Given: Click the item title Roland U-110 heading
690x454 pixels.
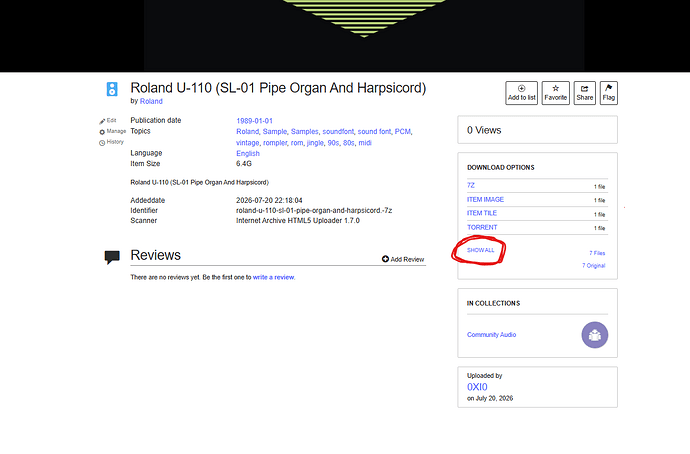Looking at the screenshot, I should [x=278, y=88].
